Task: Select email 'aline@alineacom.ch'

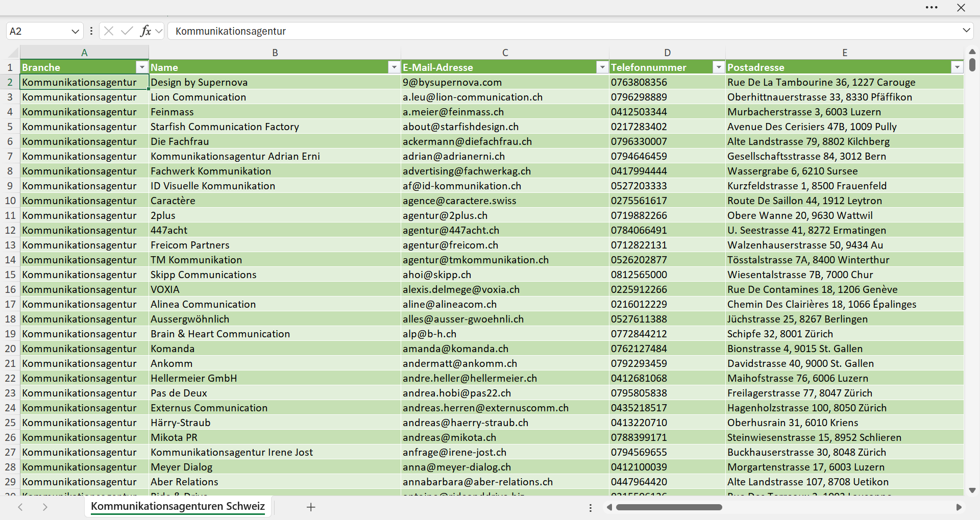Action: tap(505, 304)
